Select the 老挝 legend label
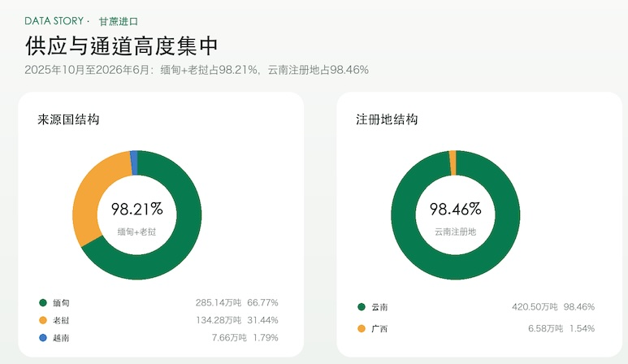Screen dimensions: 628x364 (x=61, y=320)
